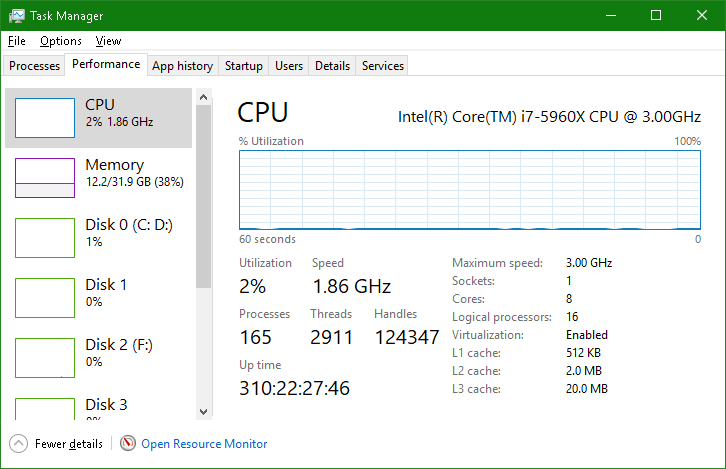Select Disk 0 (C: D:) graph thumbnail

45,238
